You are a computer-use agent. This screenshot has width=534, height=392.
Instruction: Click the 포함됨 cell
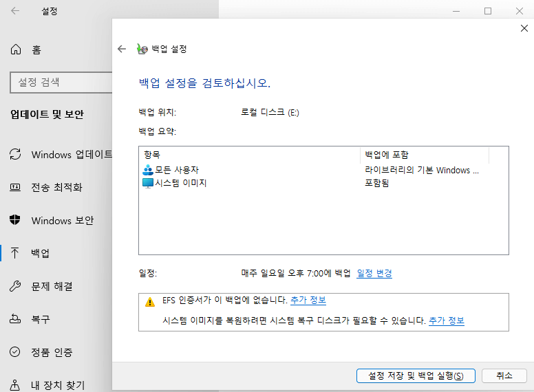pyautogui.click(x=377, y=183)
